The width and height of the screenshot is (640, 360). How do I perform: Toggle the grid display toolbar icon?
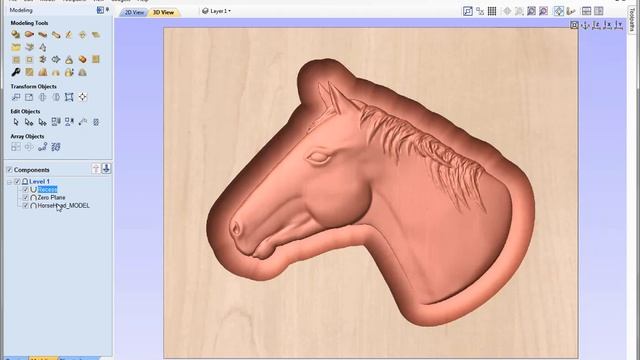pyautogui.click(x=492, y=11)
